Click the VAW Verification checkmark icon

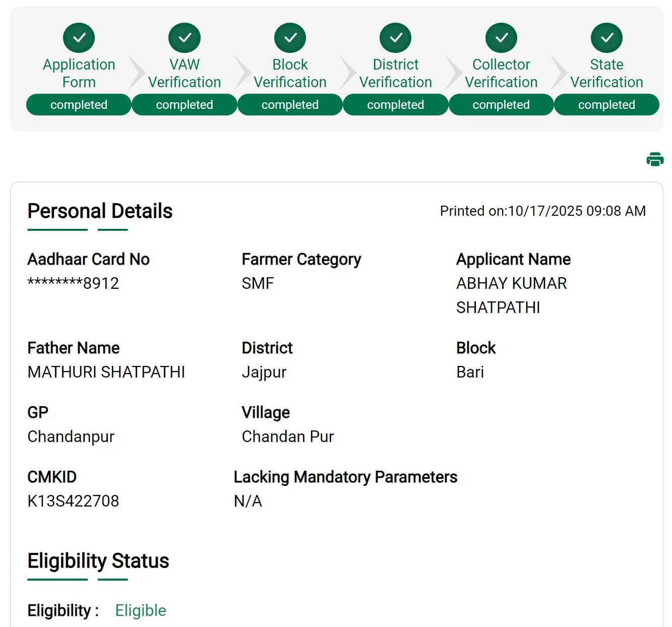pos(185,38)
